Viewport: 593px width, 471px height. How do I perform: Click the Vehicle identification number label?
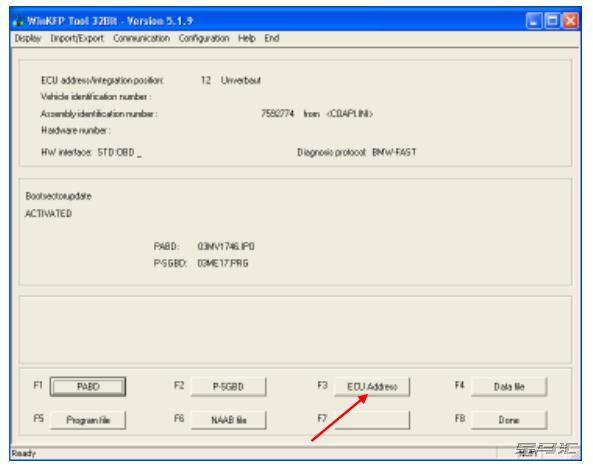(96, 97)
